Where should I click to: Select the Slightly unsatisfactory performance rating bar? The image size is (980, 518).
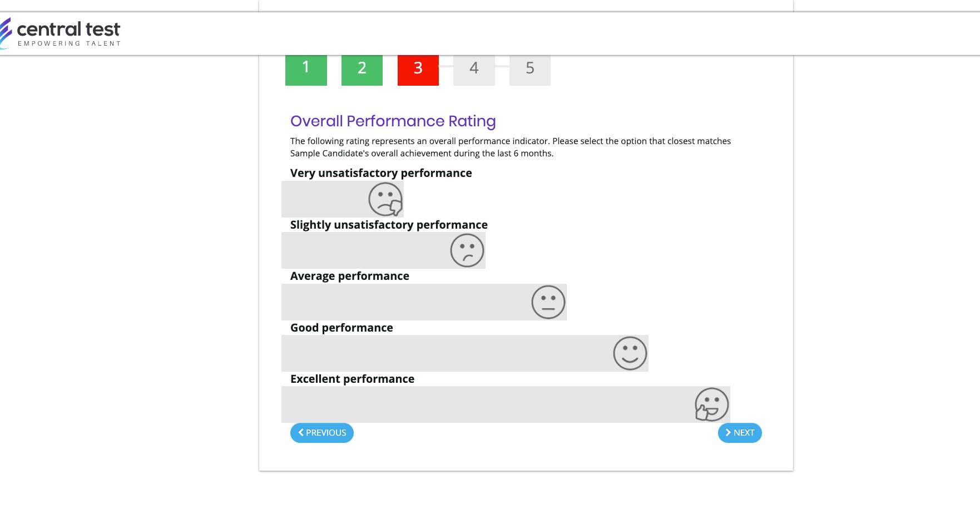point(383,250)
